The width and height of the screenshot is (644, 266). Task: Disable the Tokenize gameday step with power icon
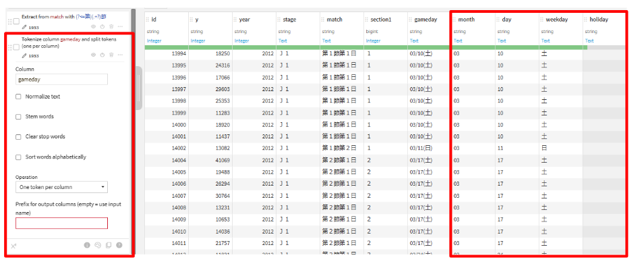[x=102, y=55]
